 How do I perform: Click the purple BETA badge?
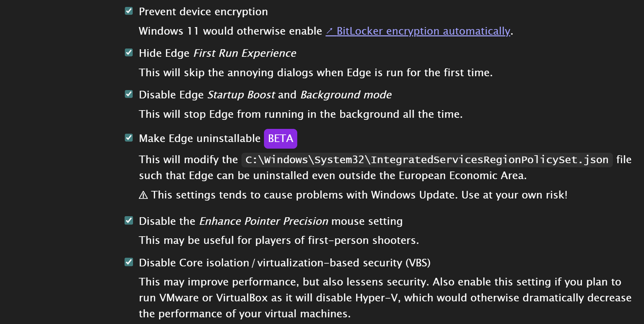[x=280, y=139]
